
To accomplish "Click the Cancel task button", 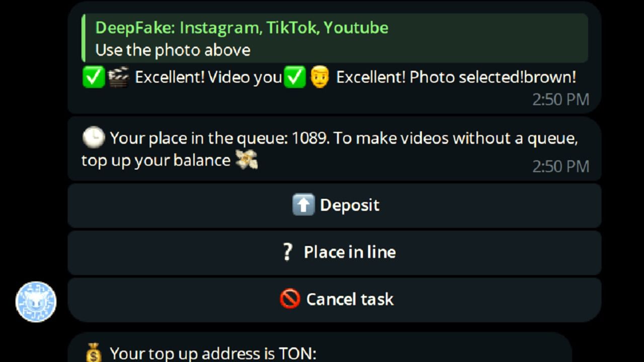I will [x=335, y=300].
